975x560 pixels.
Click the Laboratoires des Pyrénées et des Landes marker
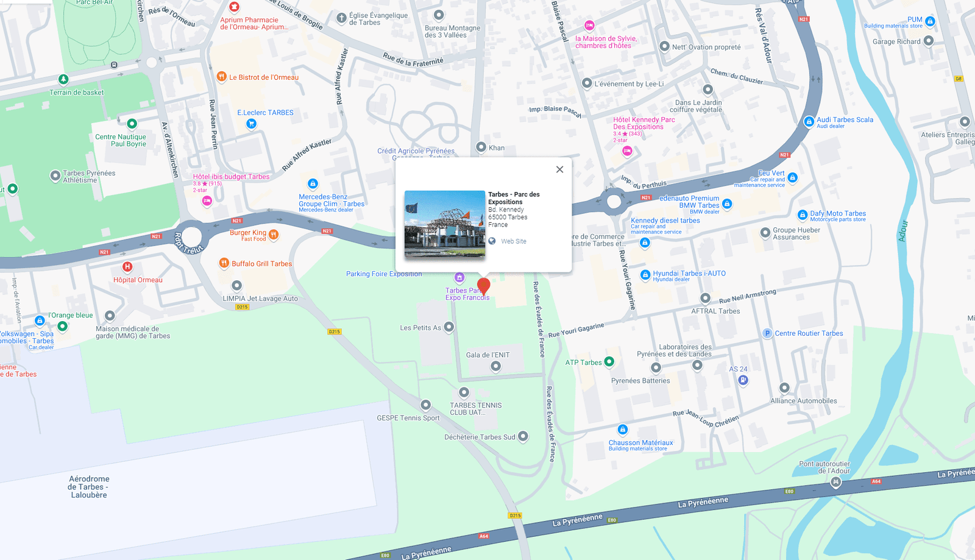coord(697,365)
